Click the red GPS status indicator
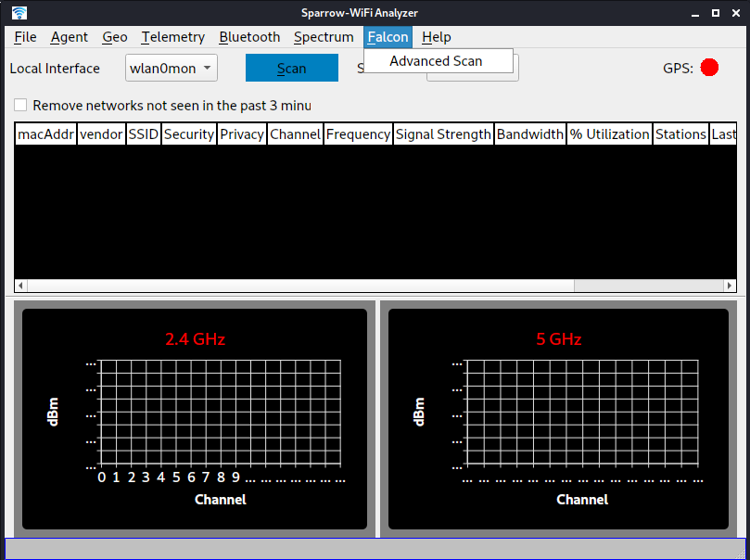The width and height of the screenshot is (750, 560). (709, 68)
